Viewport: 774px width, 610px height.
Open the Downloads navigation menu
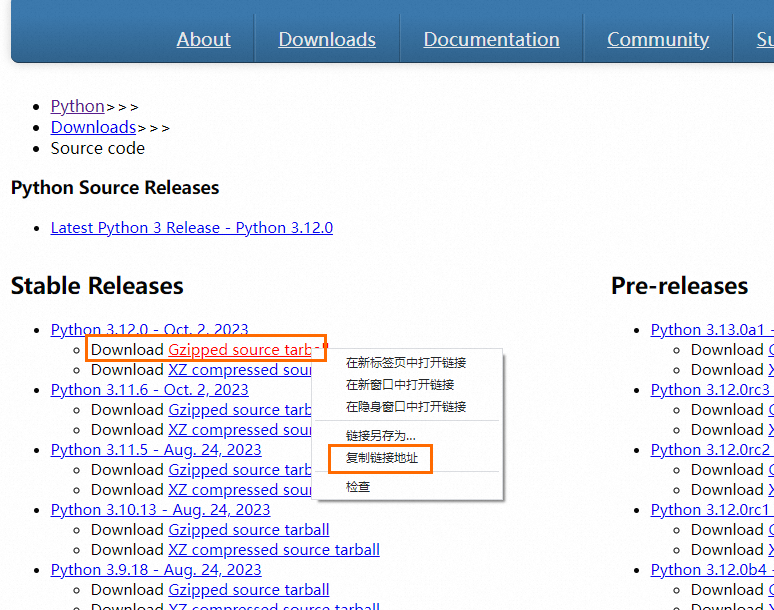click(x=327, y=39)
